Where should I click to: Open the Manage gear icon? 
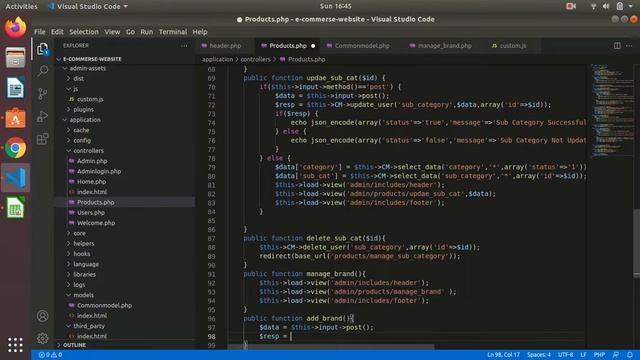pos(42,338)
